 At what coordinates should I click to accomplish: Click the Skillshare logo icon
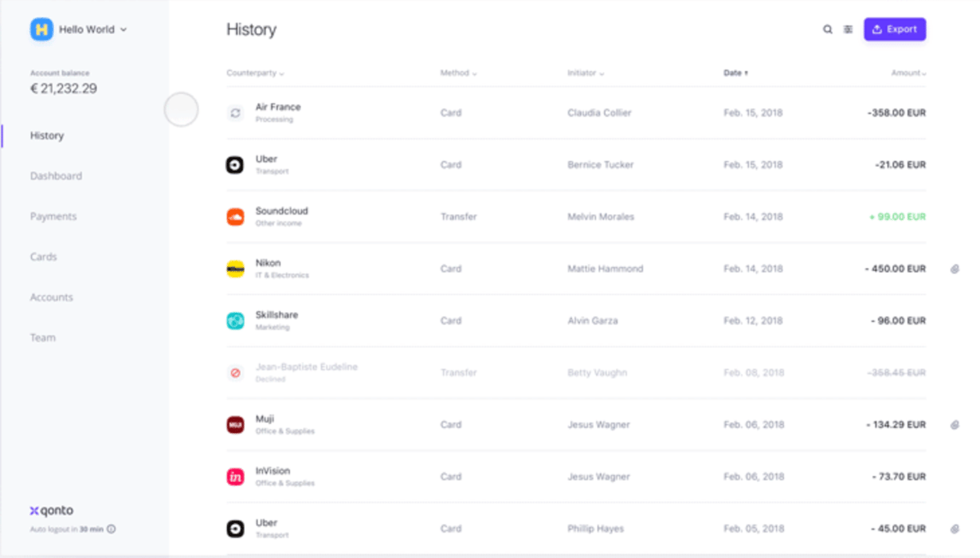pyautogui.click(x=235, y=321)
